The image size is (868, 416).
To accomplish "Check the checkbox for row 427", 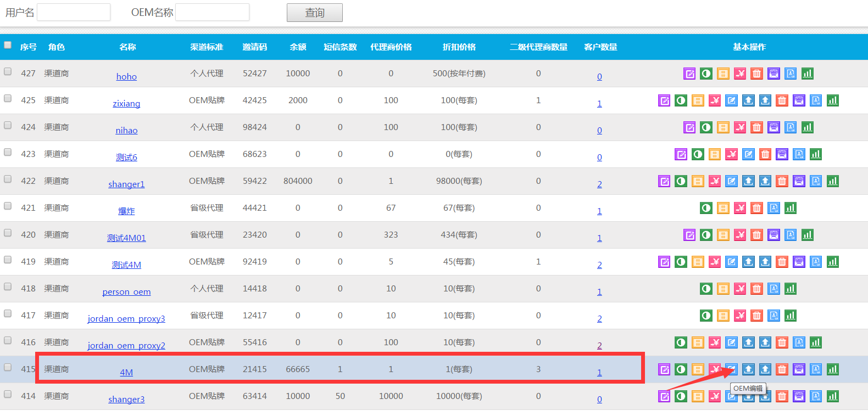I will point(8,71).
